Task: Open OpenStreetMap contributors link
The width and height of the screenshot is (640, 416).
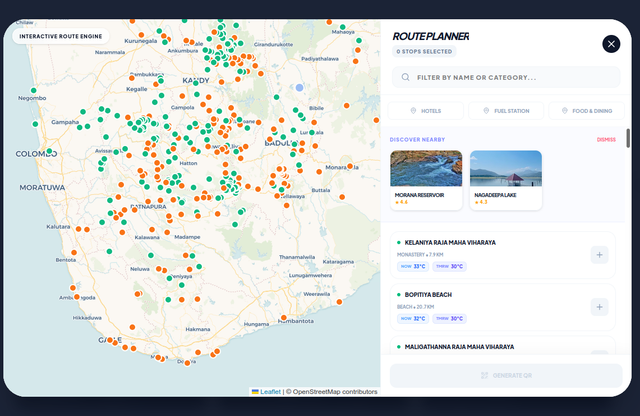Action: [335, 392]
